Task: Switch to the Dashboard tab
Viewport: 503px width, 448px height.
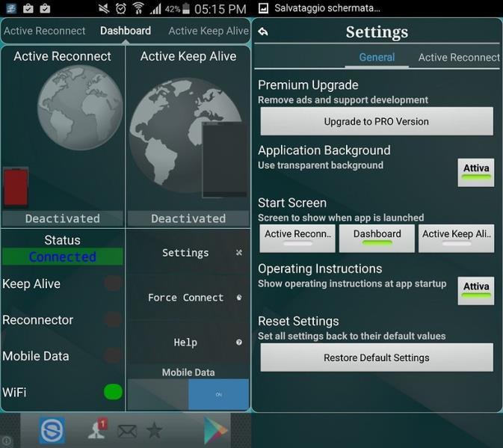Action: pos(126,31)
